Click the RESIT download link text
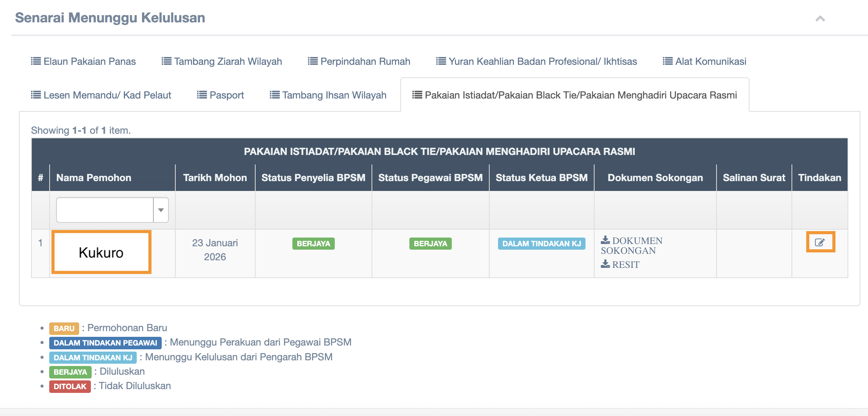Screen dimensions: 868x416 626,265
